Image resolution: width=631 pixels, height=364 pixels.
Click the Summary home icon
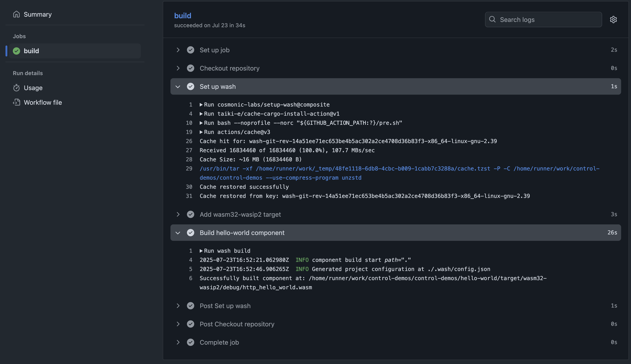click(16, 14)
